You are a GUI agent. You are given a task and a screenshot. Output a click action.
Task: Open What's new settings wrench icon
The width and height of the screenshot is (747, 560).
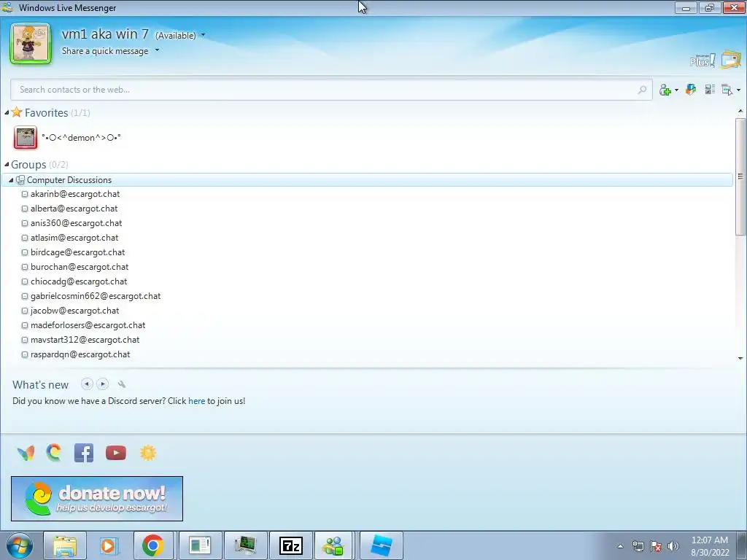tap(122, 384)
